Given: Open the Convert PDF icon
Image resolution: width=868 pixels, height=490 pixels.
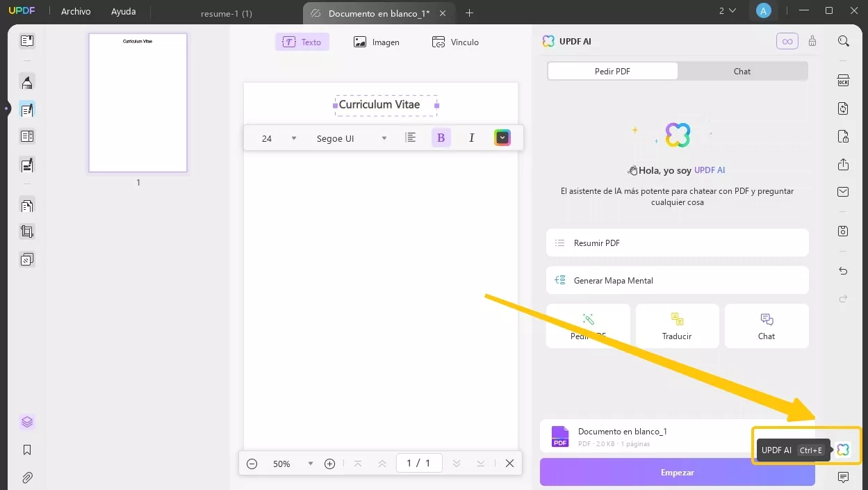Looking at the screenshot, I should click(x=843, y=108).
